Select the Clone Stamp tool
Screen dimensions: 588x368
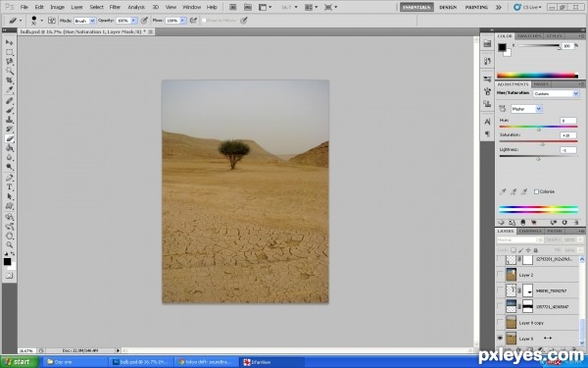(x=10, y=120)
